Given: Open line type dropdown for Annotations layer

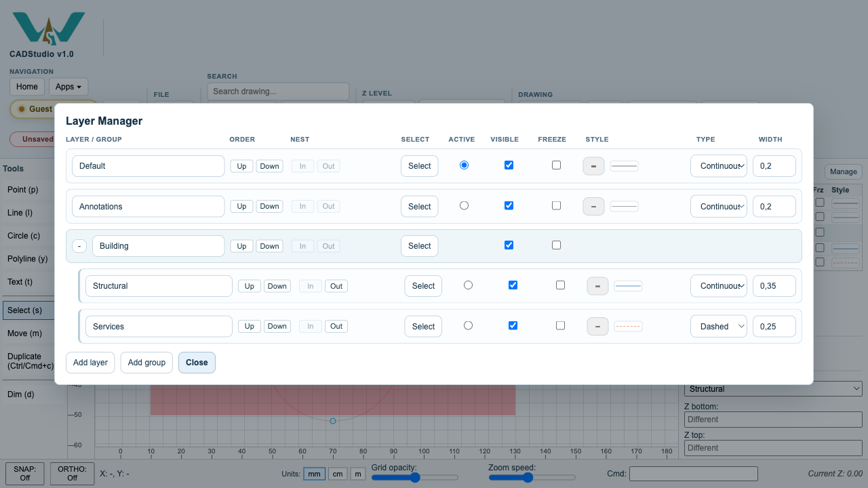Looking at the screenshot, I should [719, 206].
